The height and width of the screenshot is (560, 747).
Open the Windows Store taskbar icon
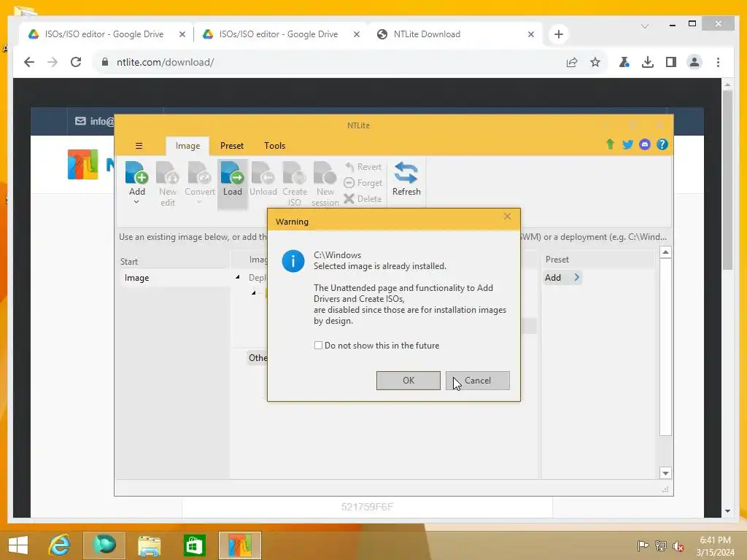point(194,545)
